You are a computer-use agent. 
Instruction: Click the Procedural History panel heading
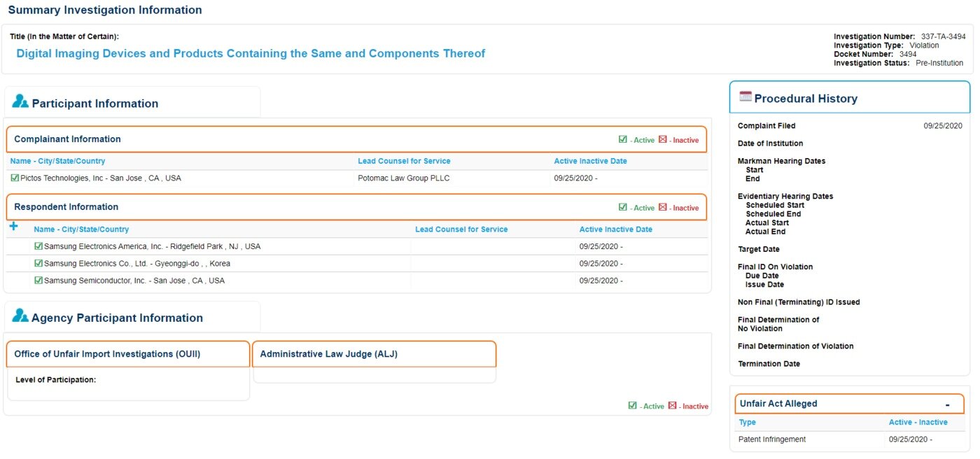[850, 99]
